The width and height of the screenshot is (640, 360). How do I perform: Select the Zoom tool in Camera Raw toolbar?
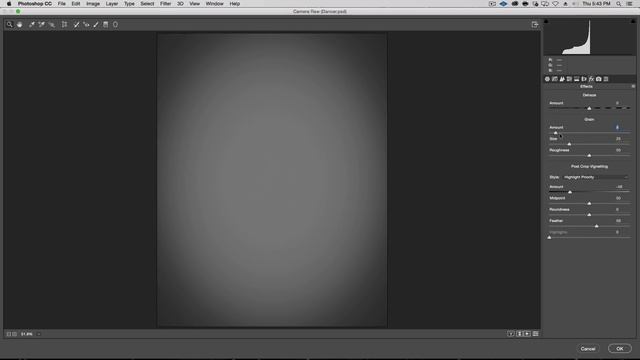9,24
